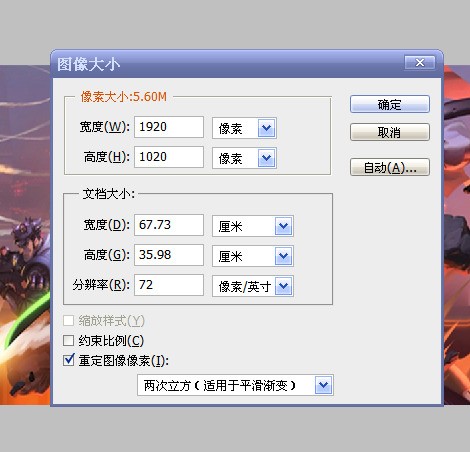This screenshot has width=470, height=452.
Task: Enable the 约束比例(C) checkbox
Action: pos(69,340)
